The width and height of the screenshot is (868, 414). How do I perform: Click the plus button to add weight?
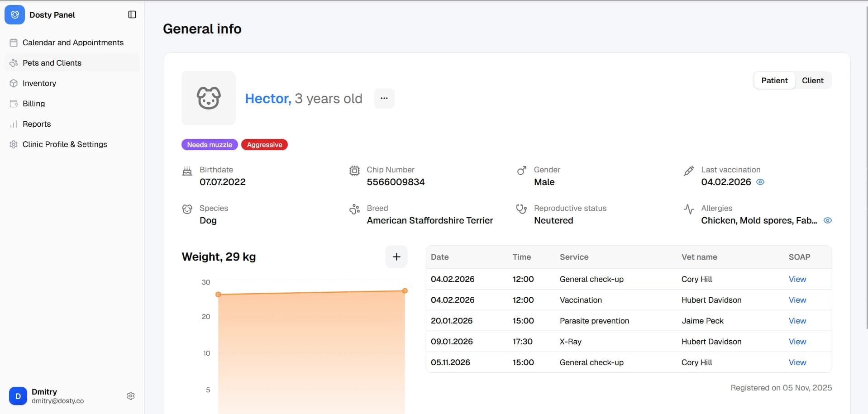[x=396, y=257]
